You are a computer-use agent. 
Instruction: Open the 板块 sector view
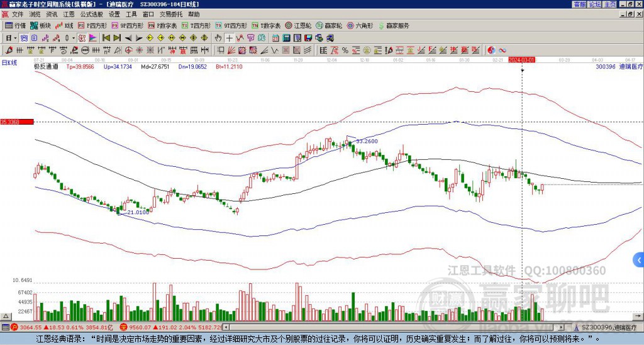pyautogui.click(x=41, y=25)
